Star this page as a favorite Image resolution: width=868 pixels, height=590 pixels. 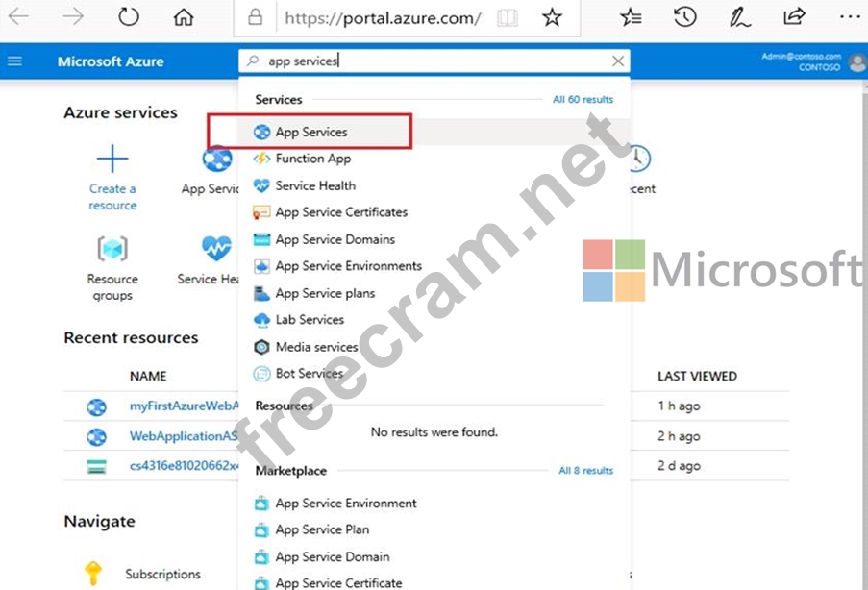click(x=552, y=17)
